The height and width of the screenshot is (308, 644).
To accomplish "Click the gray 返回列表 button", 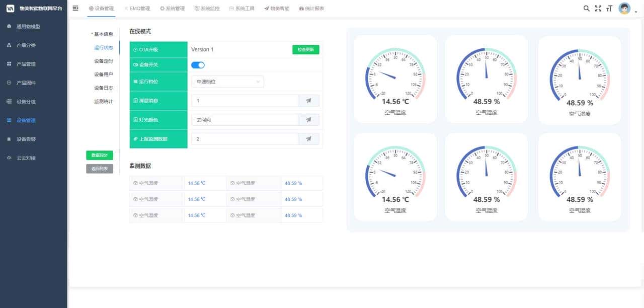I will [99, 169].
